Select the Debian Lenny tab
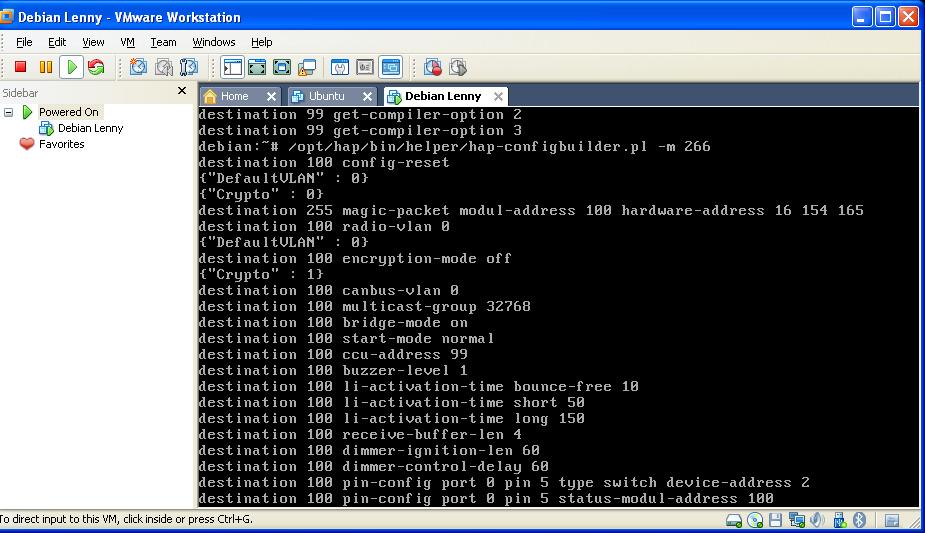This screenshot has height=533, width=925. pyautogui.click(x=442, y=96)
